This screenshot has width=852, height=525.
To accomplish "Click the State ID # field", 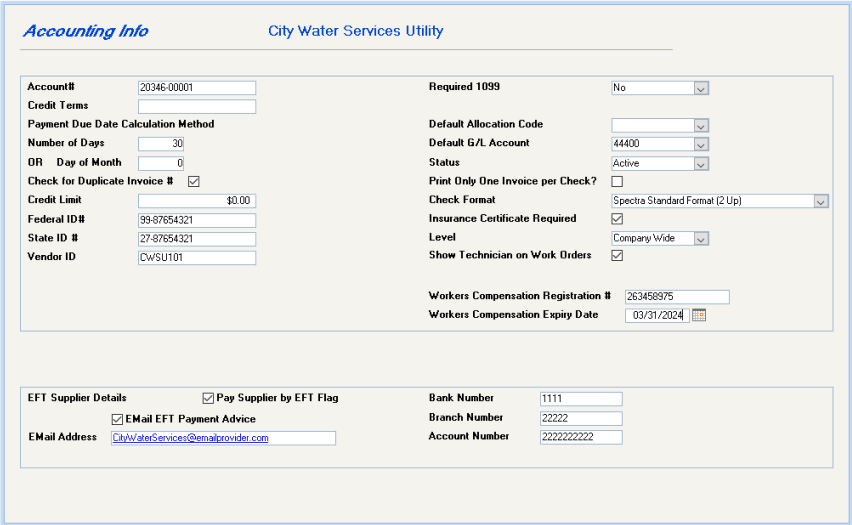I will point(197,239).
